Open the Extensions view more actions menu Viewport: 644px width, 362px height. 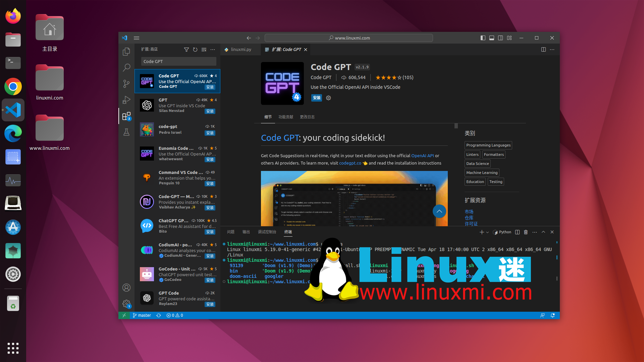tap(213, 50)
